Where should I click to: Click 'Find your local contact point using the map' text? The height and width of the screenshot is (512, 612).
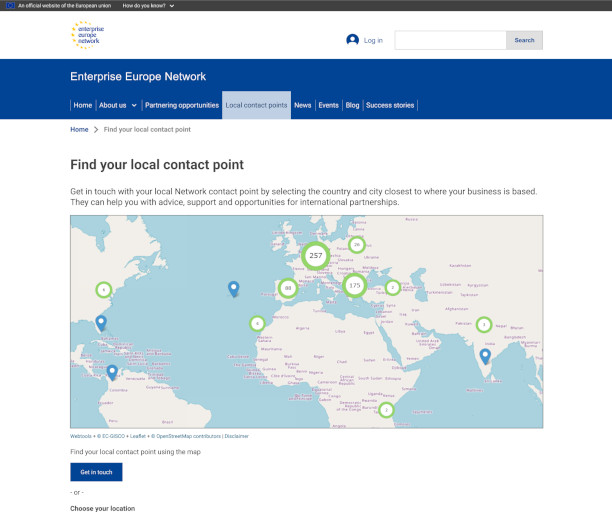pyautogui.click(x=135, y=452)
